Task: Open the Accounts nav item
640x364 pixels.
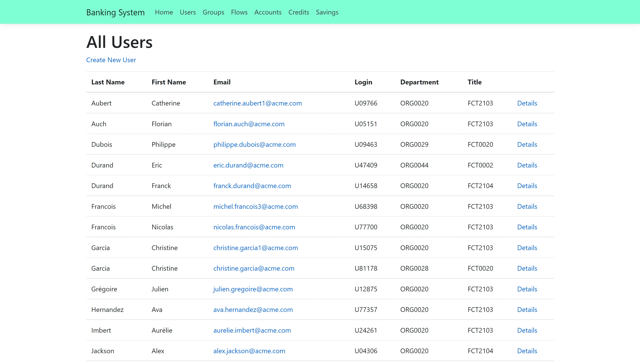Action: coord(268,12)
